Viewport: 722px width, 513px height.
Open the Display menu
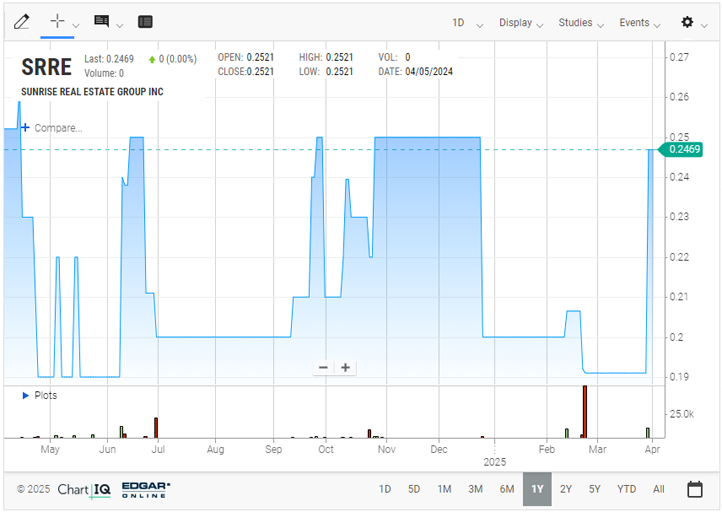[521, 23]
